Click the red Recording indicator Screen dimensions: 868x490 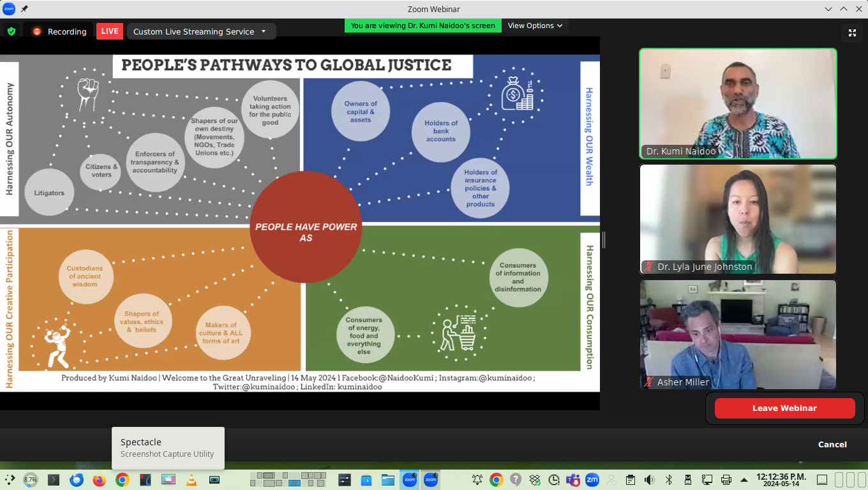click(59, 31)
